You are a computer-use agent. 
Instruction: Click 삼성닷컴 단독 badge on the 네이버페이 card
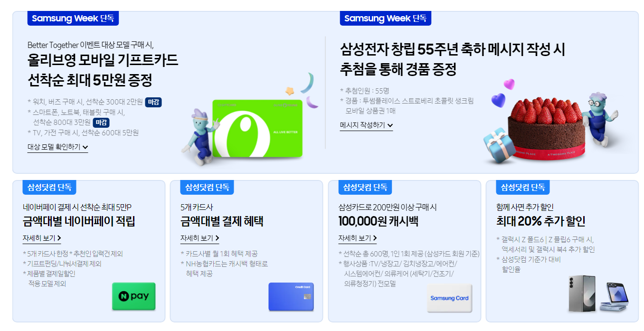tap(49, 187)
